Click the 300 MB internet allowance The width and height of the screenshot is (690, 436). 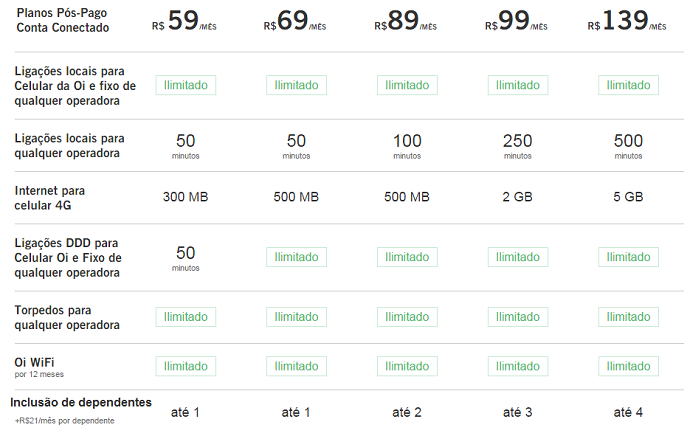point(185,197)
